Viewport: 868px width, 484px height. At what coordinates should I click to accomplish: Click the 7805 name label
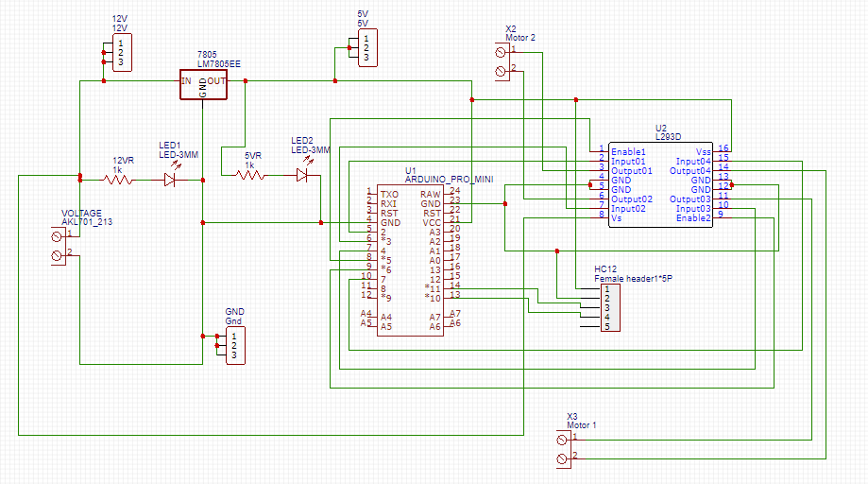tap(207, 55)
